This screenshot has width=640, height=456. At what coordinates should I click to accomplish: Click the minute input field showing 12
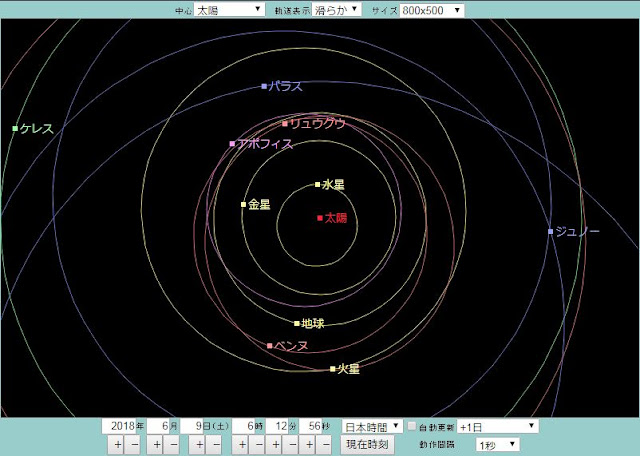pos(277,426)
